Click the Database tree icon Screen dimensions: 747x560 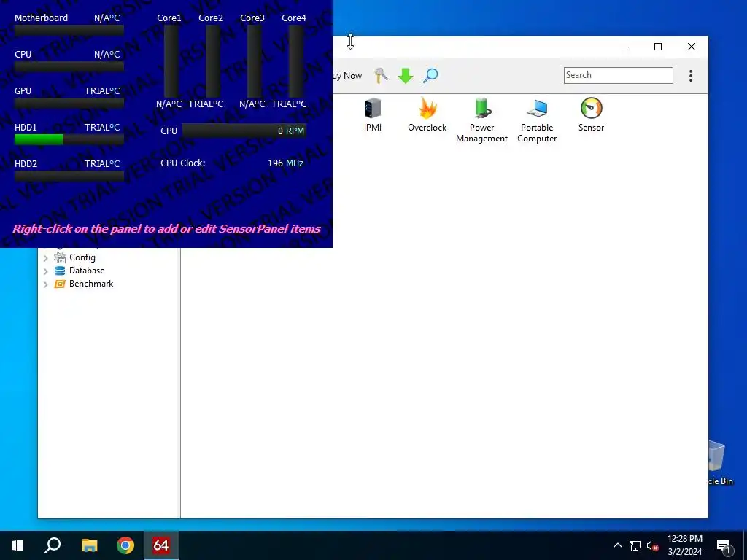(x=60, y=271)
